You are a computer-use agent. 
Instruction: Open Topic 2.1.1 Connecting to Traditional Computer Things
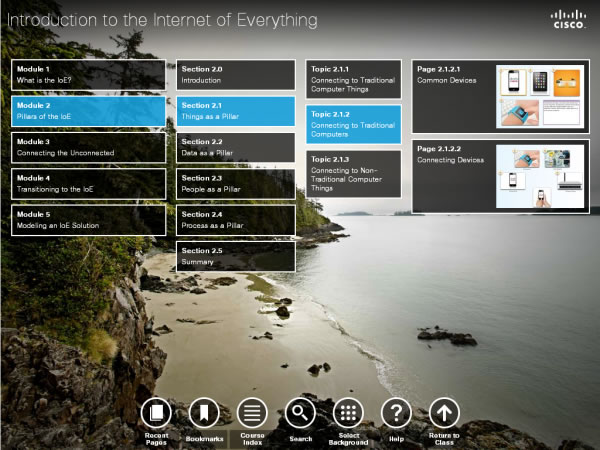pyautogui.click(x=353, y=77)
